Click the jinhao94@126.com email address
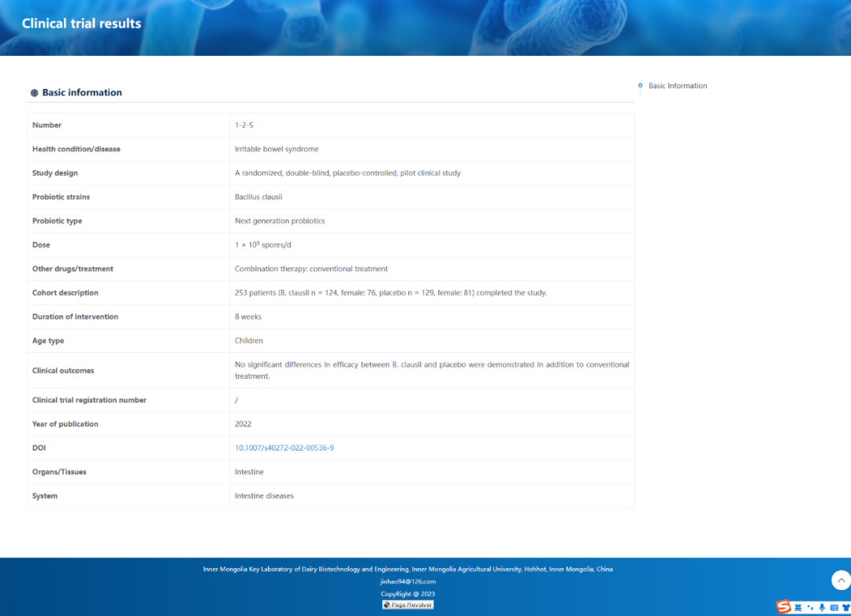This screenshot has width=851, height=616. click(408, 581)
